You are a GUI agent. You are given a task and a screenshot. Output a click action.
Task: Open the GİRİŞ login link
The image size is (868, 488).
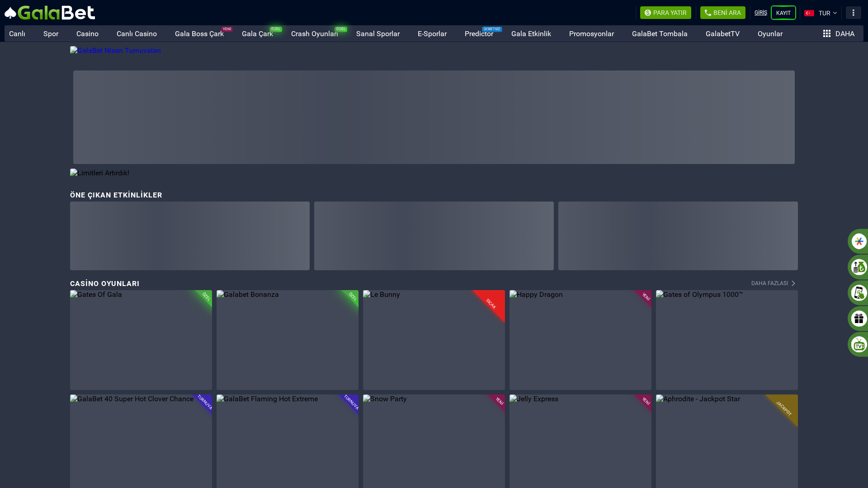pyautogui.click(x=760, y=12)
